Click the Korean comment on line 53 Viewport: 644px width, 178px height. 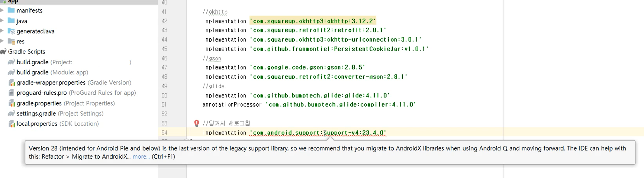click(x=226, y=123)
